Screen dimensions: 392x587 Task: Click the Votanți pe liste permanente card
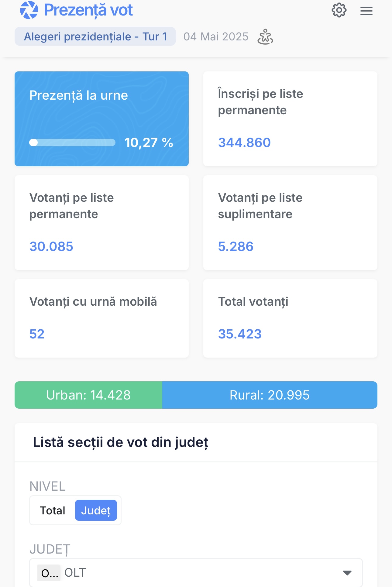coord(101,223)
